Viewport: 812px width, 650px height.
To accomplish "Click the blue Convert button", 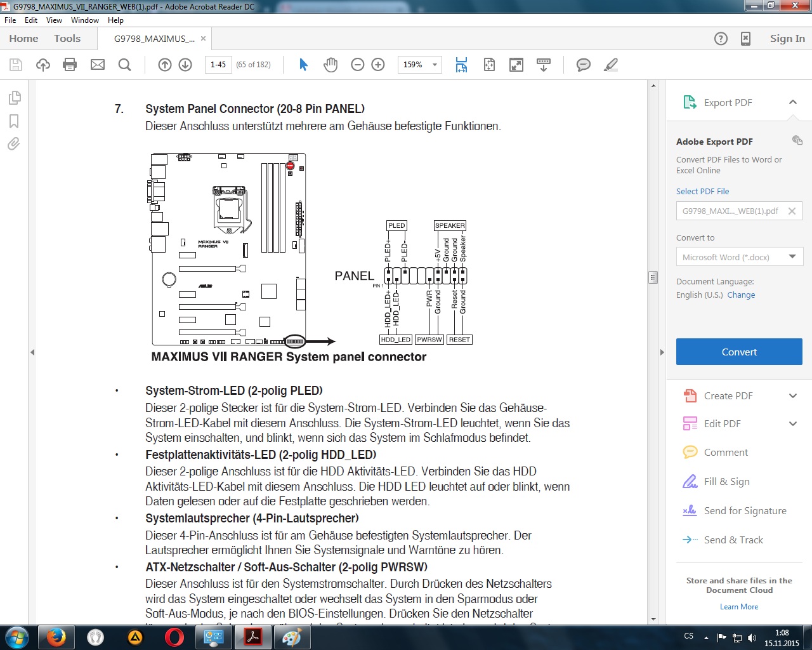I will click(x=739, y=352).
